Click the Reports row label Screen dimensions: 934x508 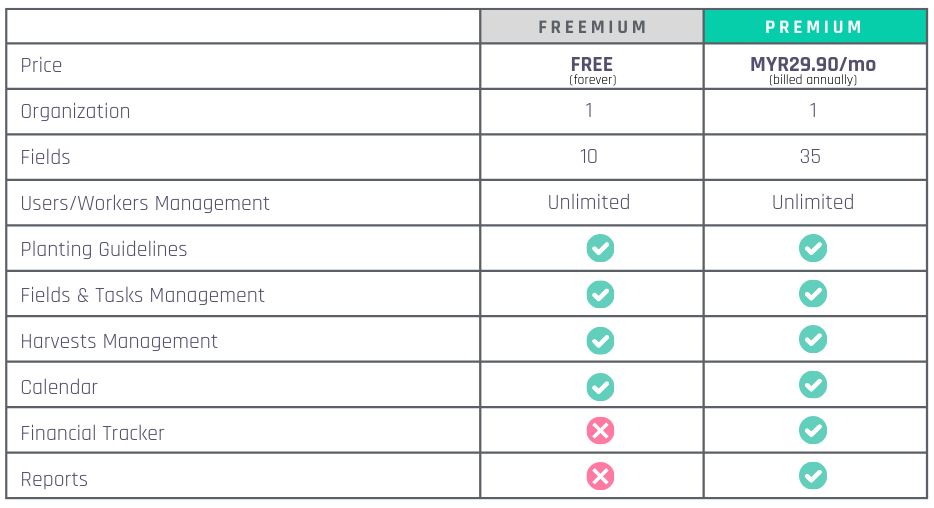coord(54,479)
